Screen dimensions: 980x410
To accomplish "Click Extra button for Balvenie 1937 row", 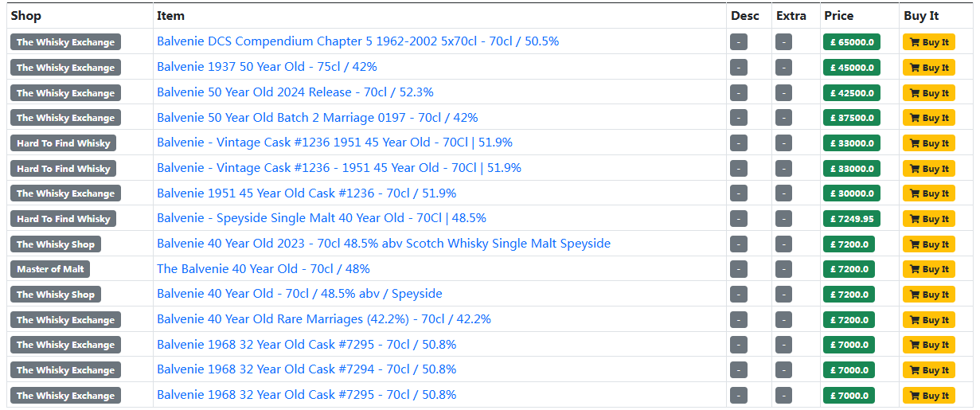I will coord(783,68).
